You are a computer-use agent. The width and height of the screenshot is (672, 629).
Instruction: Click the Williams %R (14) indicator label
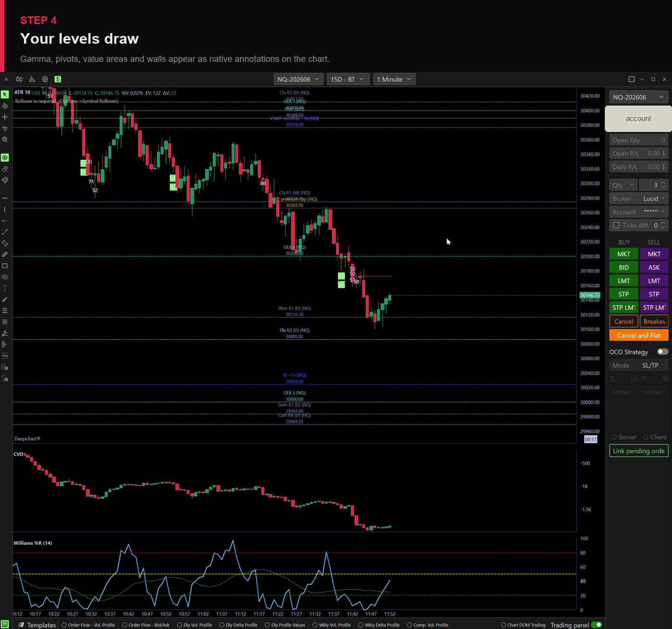[x=33, y=543]
